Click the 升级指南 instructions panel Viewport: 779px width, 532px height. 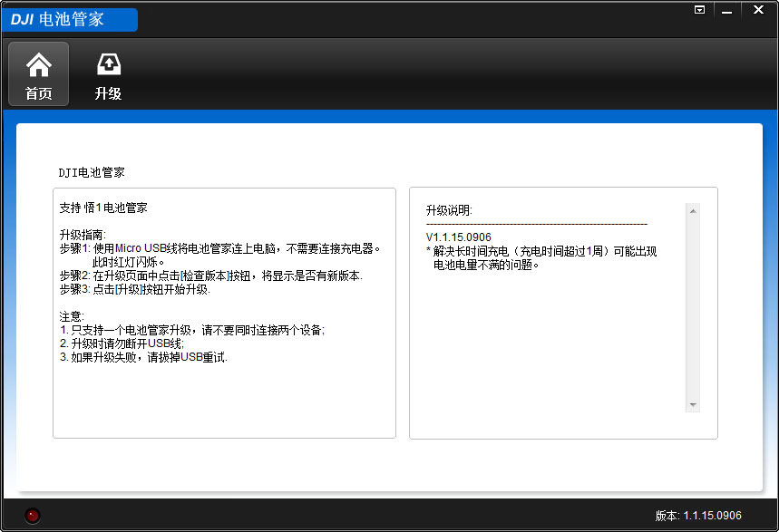click(x=223, y=313)
